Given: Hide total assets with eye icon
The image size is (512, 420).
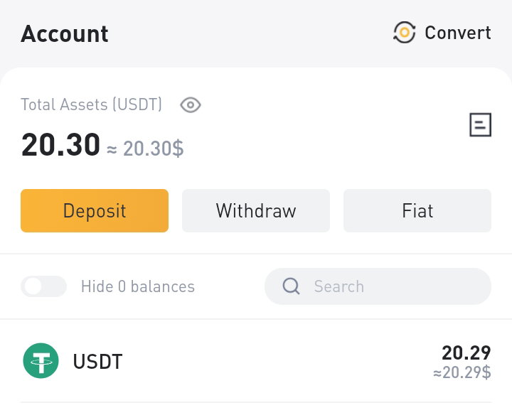Looking at the screenshot, I should click(x=191, y=105).
